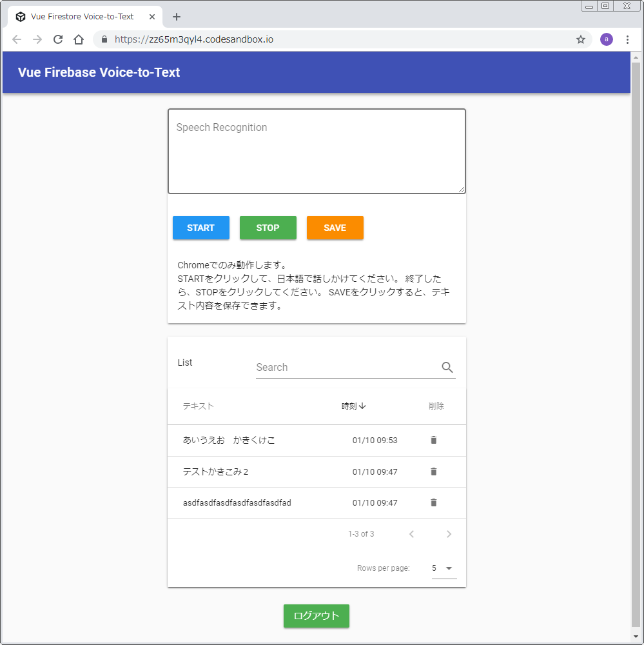
Task: Reload the browser page
Action: coord(58,39)
